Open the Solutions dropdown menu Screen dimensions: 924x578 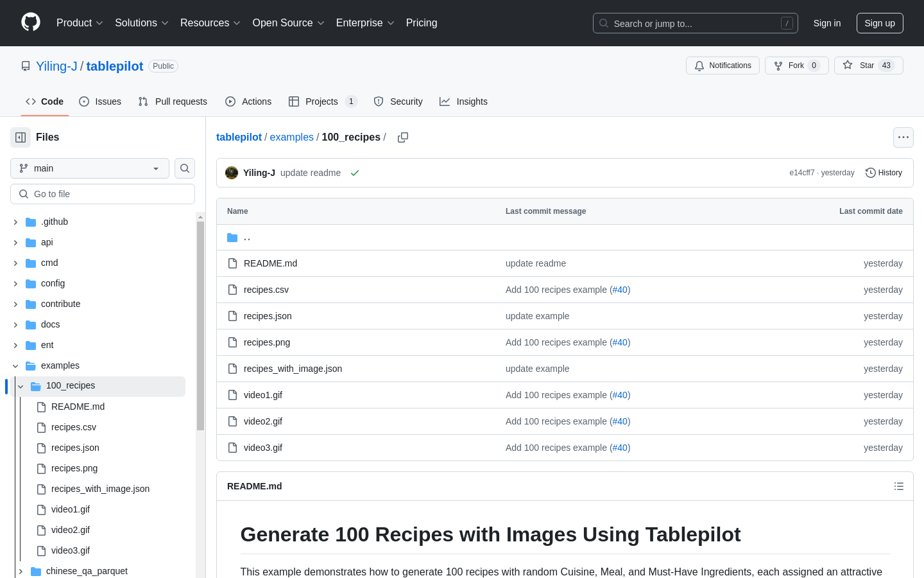click(141, 23)
